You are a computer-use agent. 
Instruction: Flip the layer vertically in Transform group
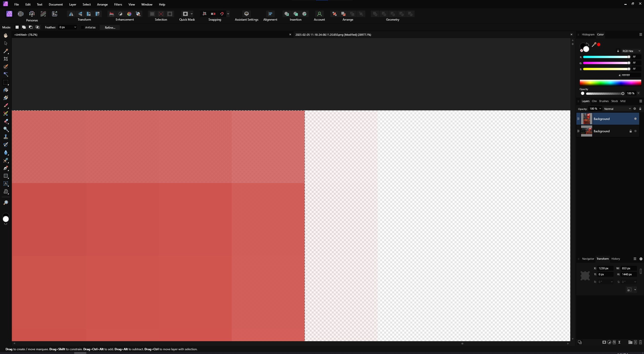80,14
